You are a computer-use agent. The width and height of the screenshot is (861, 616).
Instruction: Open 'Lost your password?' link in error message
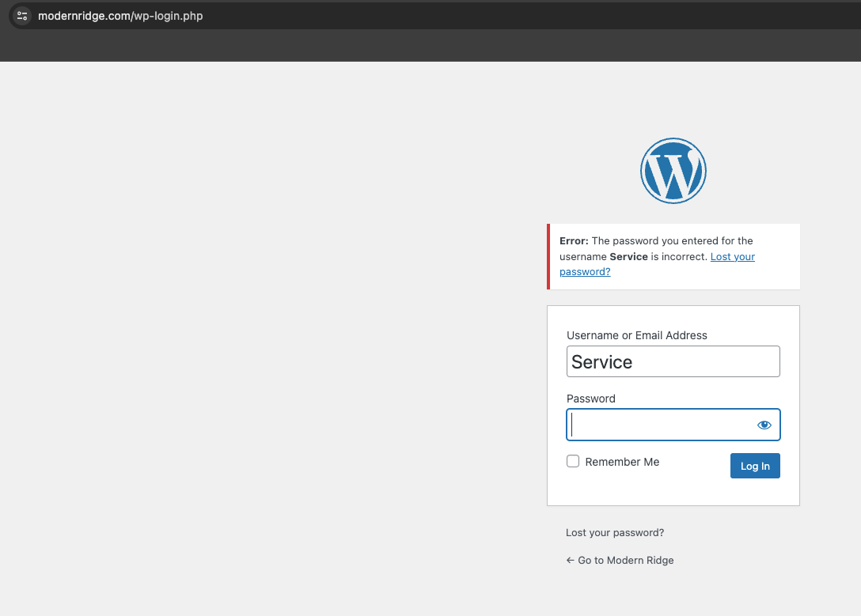733,257
